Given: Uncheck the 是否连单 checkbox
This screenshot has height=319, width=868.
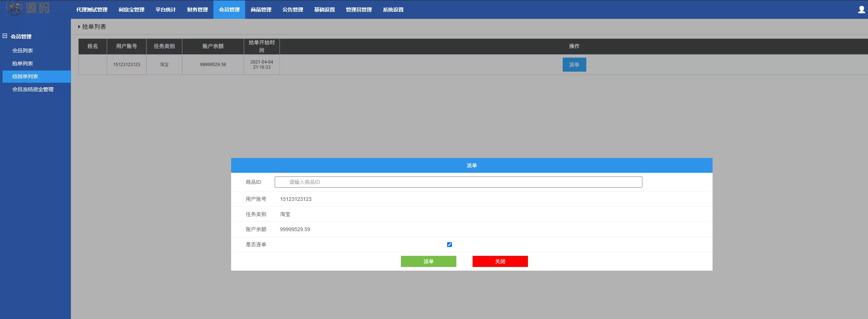Looking at the screenshot, I should tap(449, 244).
